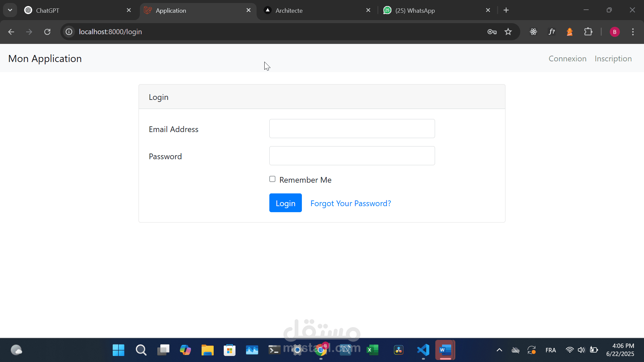Screen dimensions: 644x362
Task: Check the Remember Me checkbox
Action: point(272,179)
